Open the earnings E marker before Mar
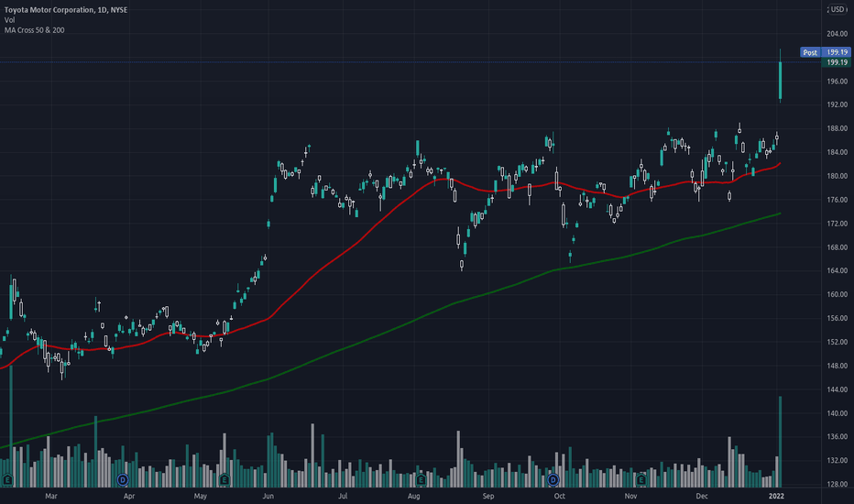Viewport: 854px width, 504px height. coord(7,480)
